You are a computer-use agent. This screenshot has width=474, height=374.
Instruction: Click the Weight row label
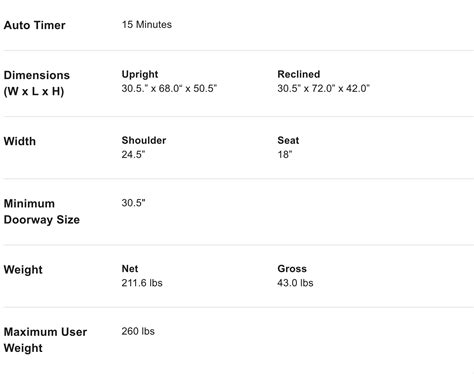pyautogui.click(x=23, y=270)
